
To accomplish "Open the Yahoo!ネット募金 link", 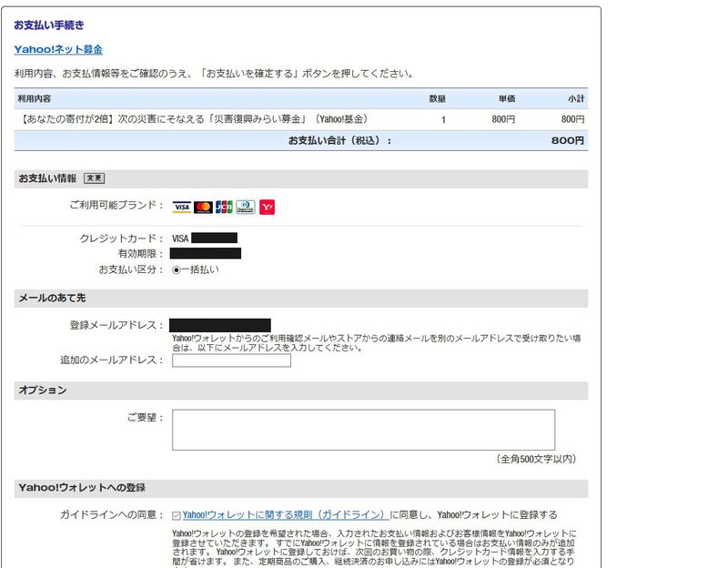I will coord(58,49).
